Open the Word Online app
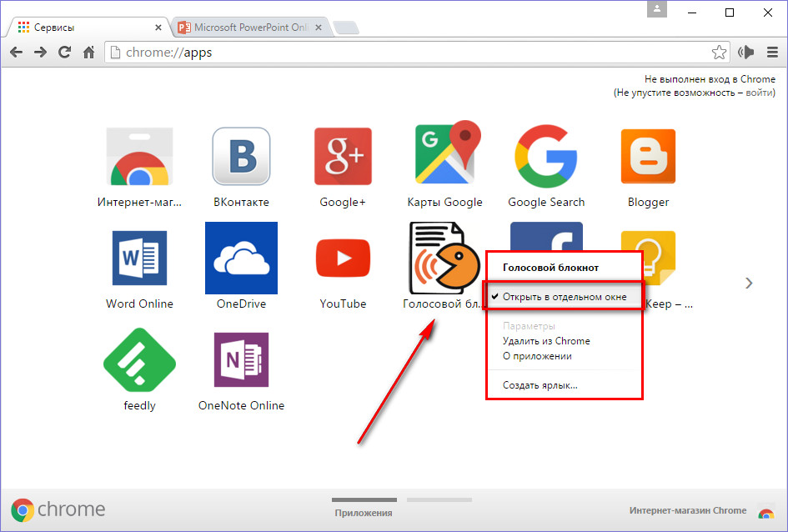The image size is (788, 532). click(x=140, y=258)
